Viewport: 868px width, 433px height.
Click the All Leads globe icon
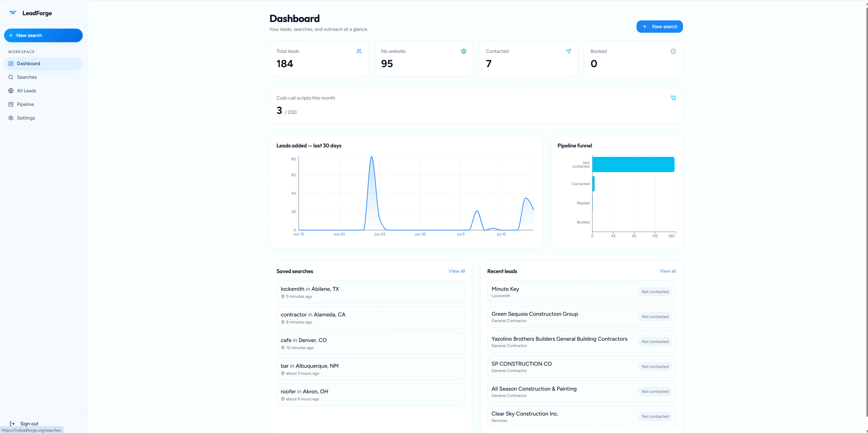point(11,91)
